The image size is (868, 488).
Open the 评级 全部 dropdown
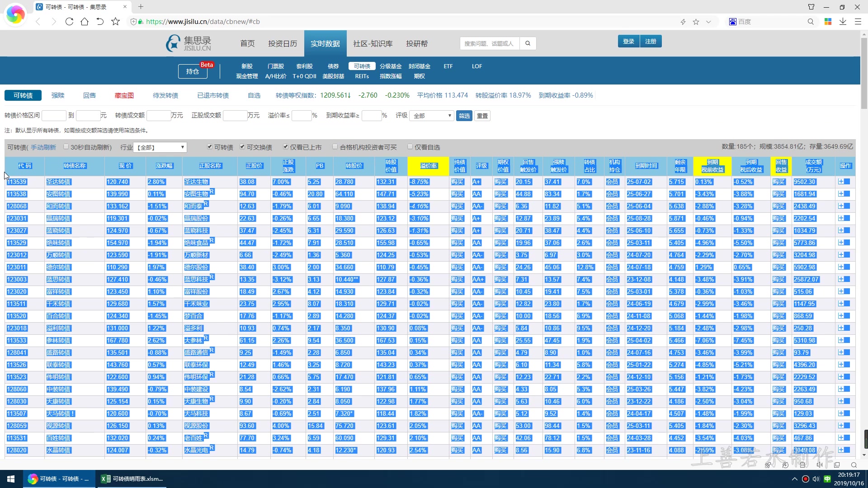432,116
